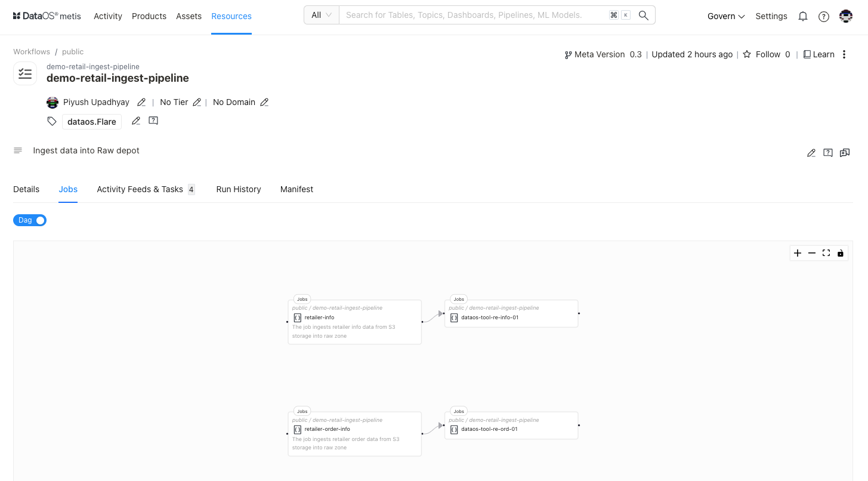Toggle the Dag view switch
The height and width of the screenshot is (481, 868).
[x=30, y=220]
